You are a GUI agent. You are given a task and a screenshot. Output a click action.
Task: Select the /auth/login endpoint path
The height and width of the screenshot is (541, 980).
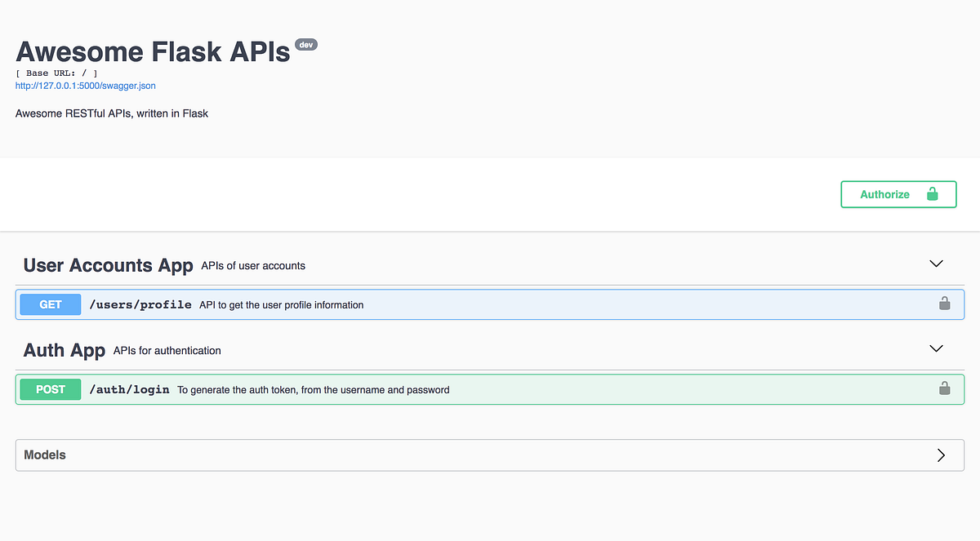point(129,389)
